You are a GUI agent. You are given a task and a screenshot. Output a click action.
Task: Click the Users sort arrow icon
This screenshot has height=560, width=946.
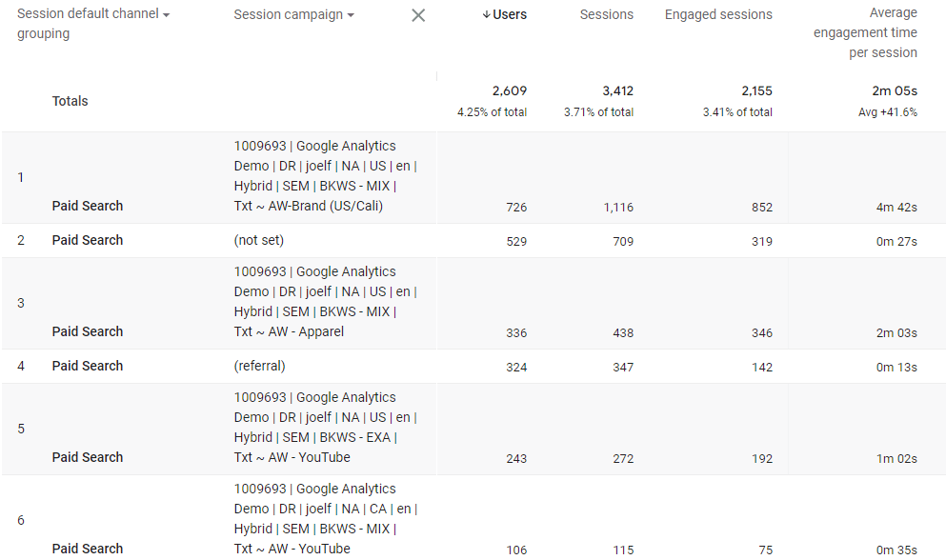486,14
